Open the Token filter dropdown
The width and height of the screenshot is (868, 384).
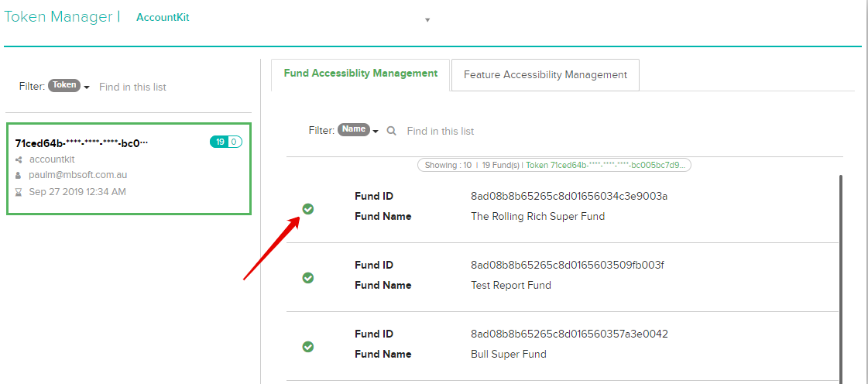69,86
